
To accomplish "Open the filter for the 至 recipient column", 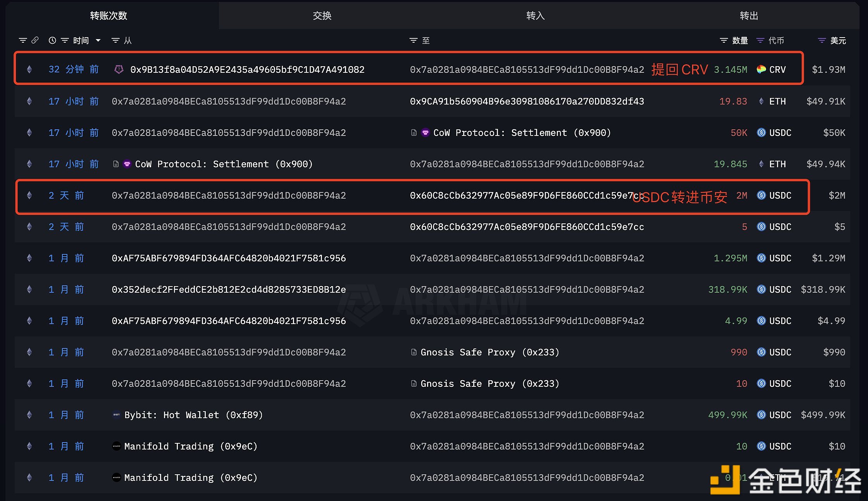I will coord(413,40).
